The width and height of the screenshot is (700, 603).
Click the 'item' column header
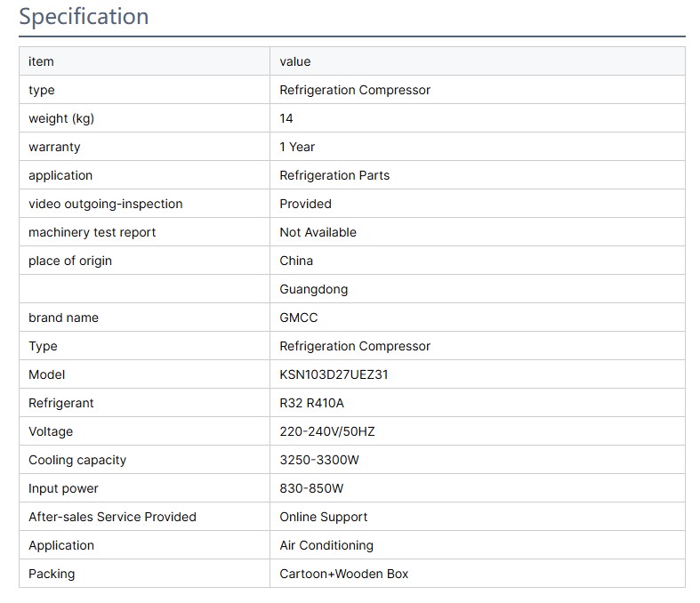[41, 61]
